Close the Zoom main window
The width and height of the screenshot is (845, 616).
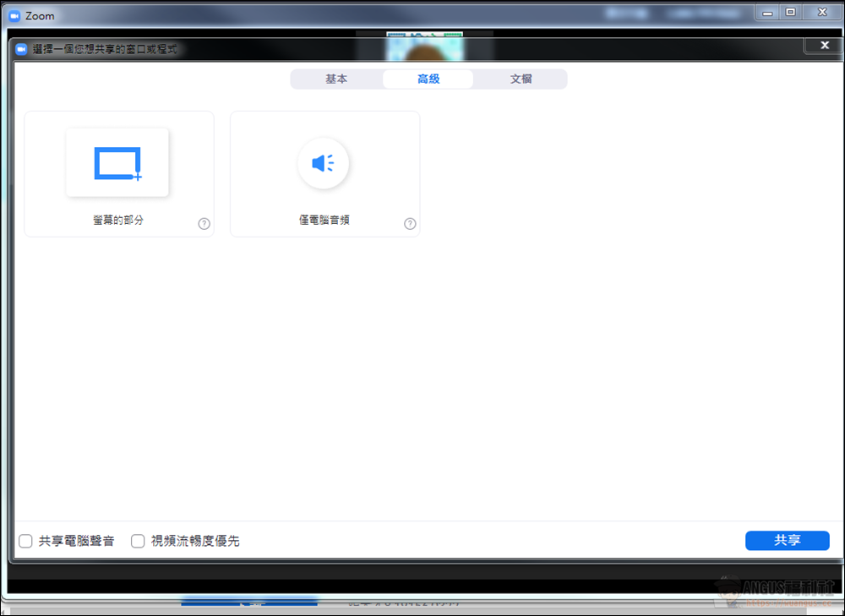pyautogui.click(x=820, y=12)
